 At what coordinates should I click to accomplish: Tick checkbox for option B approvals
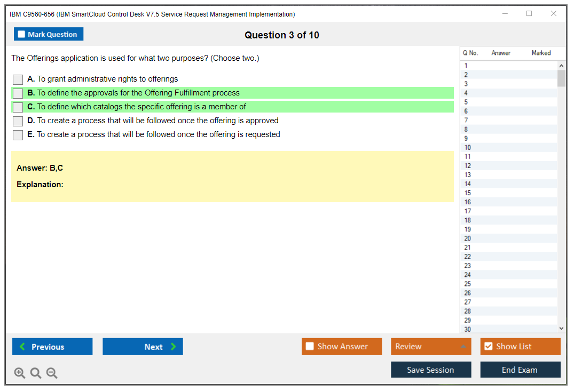pyautogui.click(x=18, y=93)
